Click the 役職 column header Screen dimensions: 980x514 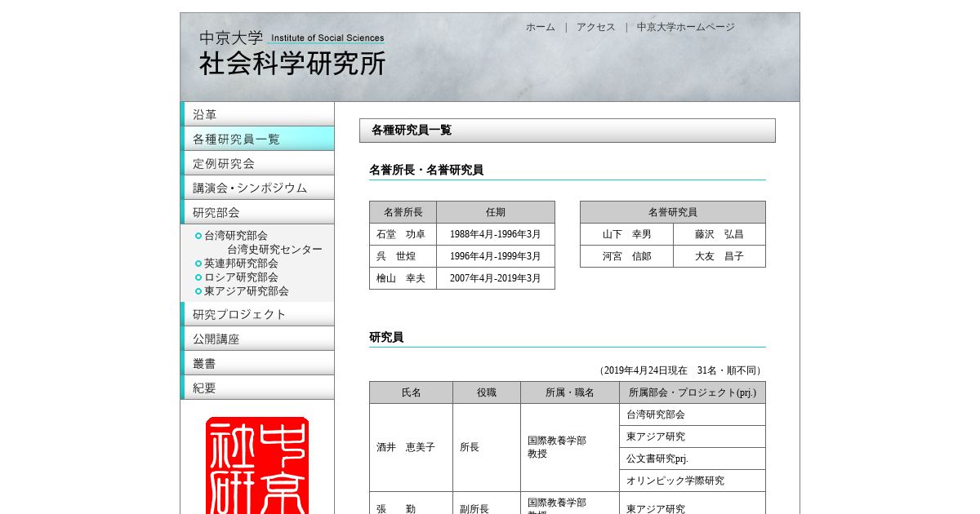click(487, 392)
